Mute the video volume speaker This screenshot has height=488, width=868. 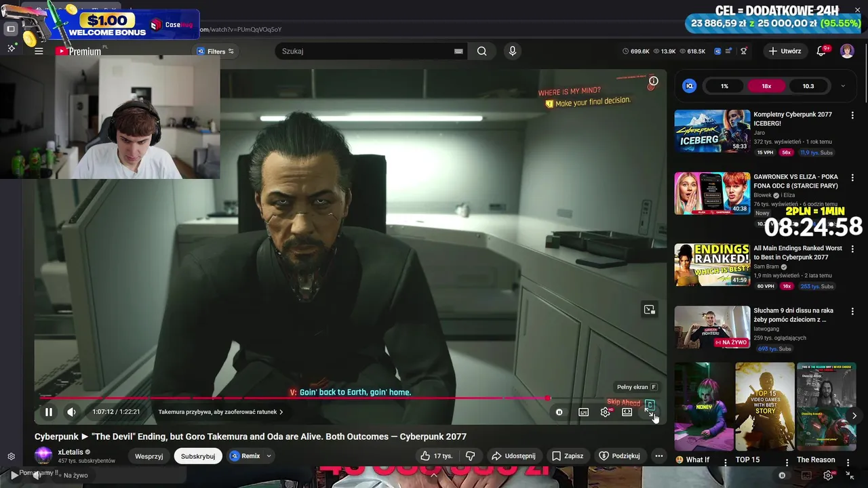tap(71, 412)
